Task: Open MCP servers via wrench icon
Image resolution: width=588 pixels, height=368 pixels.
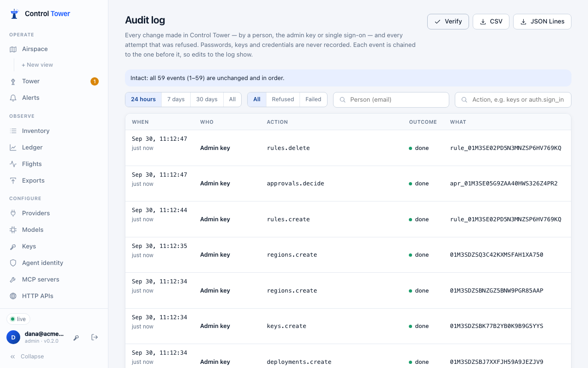Action: [13, 280]
